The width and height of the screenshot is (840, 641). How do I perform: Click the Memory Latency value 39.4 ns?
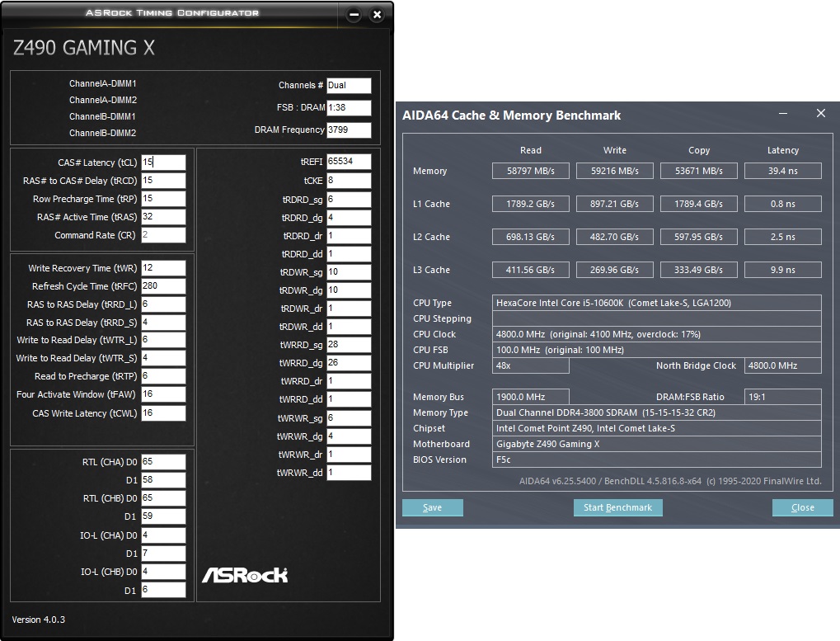point(782,171)
